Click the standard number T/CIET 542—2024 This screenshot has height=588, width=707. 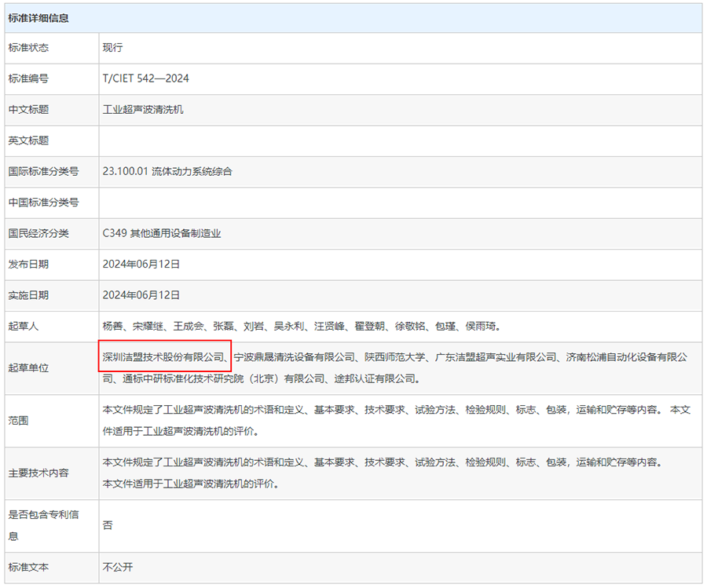click(x=145, y=79)
